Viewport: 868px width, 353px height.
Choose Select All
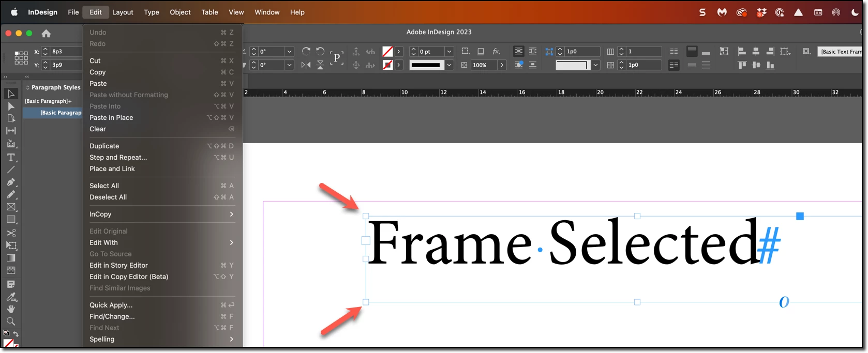point(162,186)
